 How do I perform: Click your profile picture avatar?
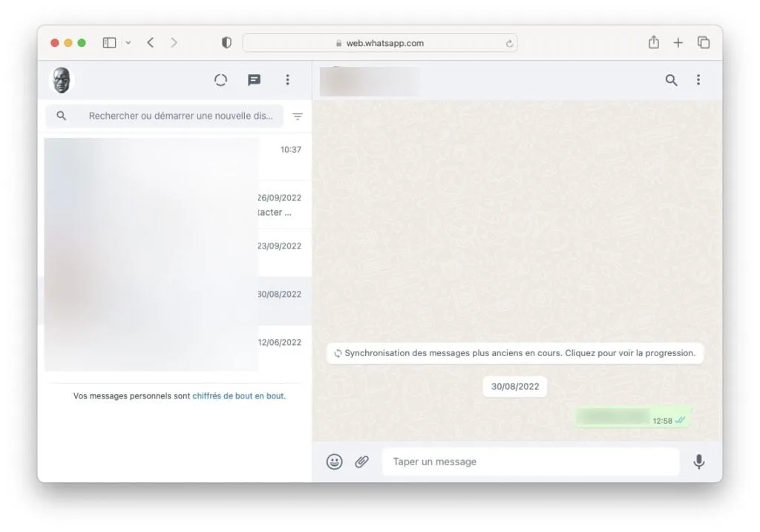point(60,80)
